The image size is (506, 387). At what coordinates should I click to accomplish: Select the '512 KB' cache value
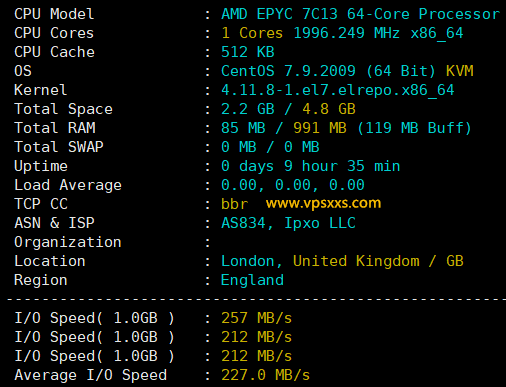tap(248, 52)
